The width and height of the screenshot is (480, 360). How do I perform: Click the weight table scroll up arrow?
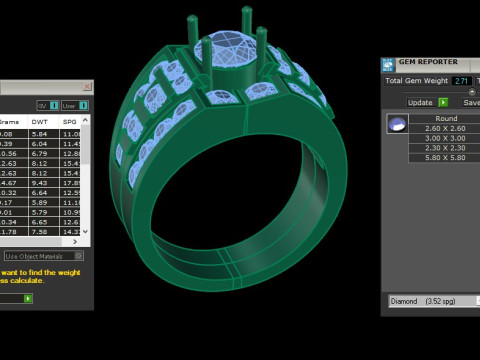tap(85, 120)
